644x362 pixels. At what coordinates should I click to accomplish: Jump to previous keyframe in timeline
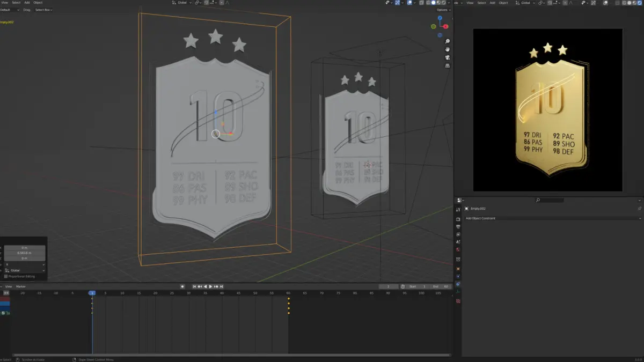tap(200, 286)
